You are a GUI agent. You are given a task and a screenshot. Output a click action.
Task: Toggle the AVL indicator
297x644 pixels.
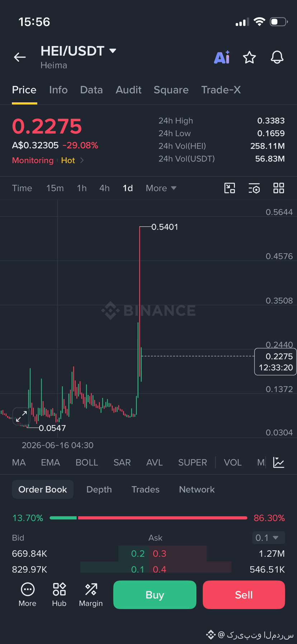coord(155,463)
